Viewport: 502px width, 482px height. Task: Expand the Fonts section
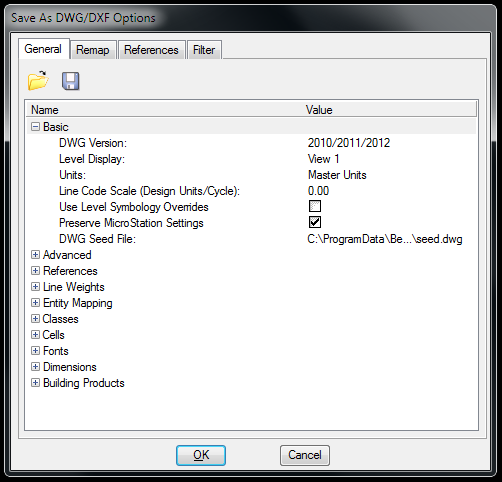click(35, 351)
